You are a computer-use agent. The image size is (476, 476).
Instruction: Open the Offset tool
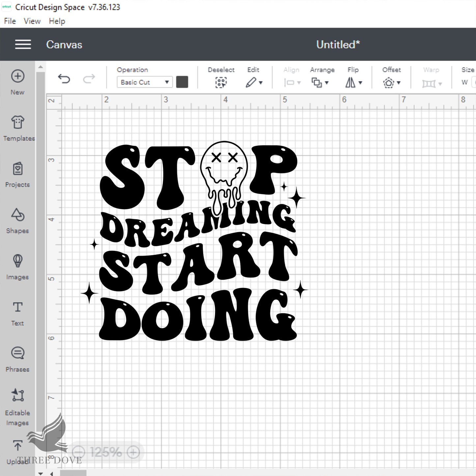click(389, 82)
